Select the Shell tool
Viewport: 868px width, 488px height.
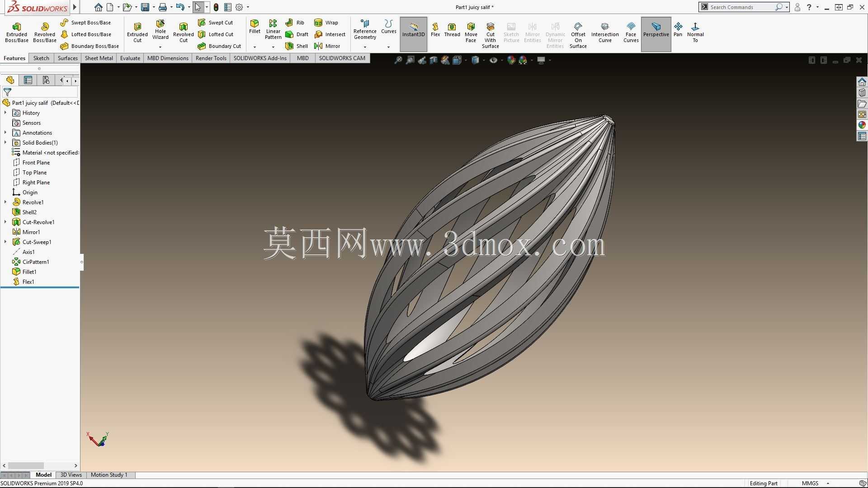click(297, 46)
